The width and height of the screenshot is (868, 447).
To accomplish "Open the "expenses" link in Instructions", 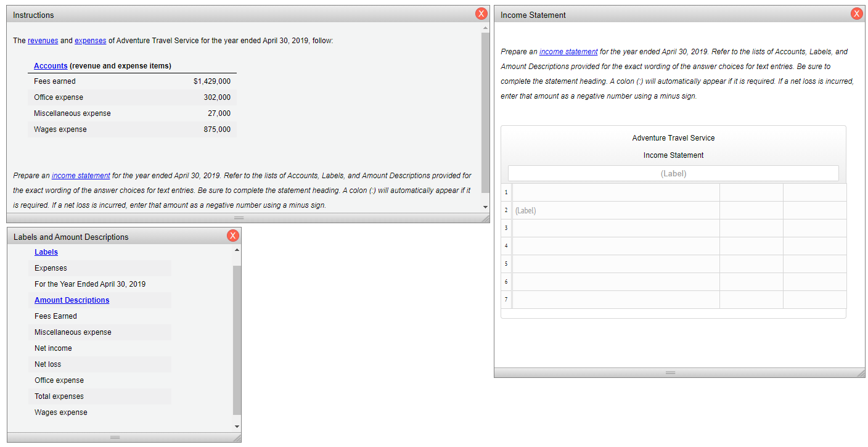I will pyautogui.click(x=90, y=40).
